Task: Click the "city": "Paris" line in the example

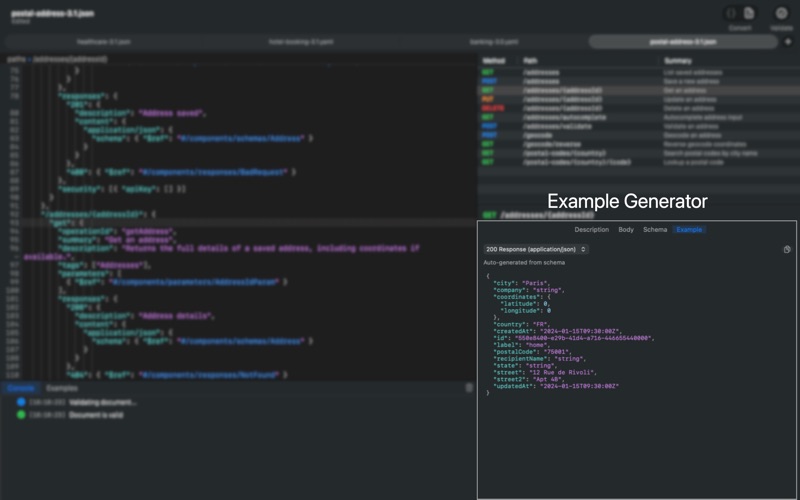Action: 521,283
